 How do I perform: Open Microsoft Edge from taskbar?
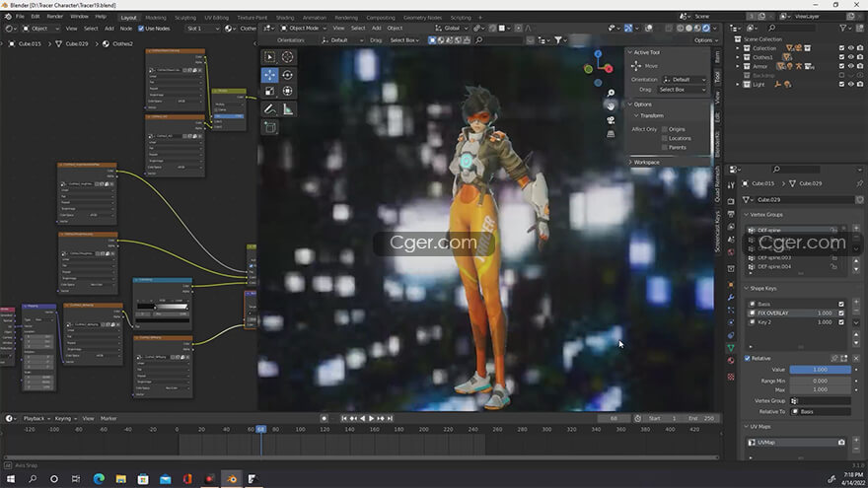tap(99, 478)
